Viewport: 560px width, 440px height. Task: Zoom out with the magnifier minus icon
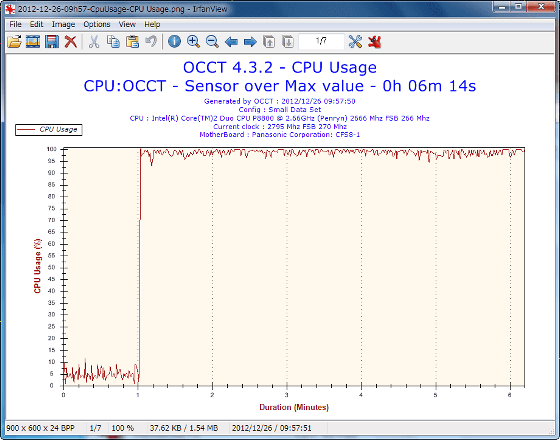(212, 42)
